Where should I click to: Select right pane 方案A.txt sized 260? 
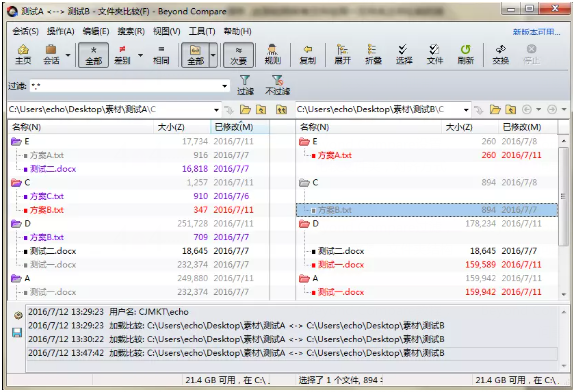point(335,155)
